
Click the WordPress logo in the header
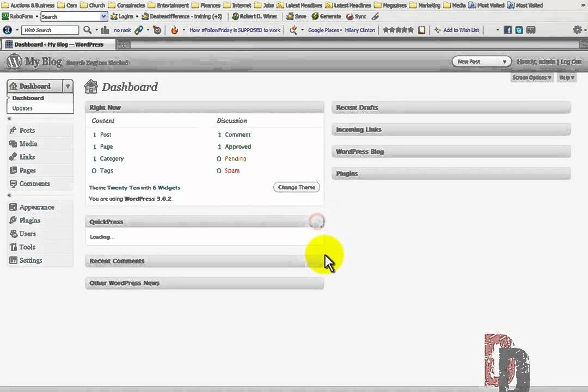point(14,61)
